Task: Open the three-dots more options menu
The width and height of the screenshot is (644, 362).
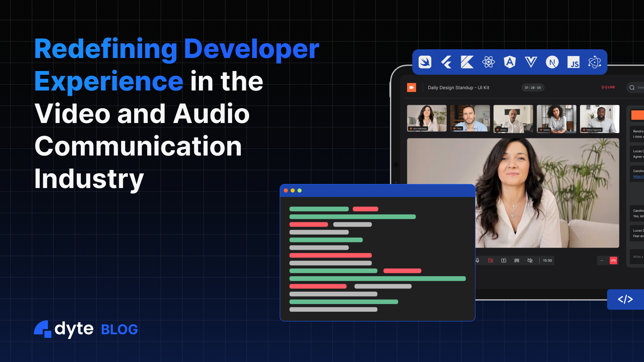Action: pyautogui.click(x=602, y=260)
